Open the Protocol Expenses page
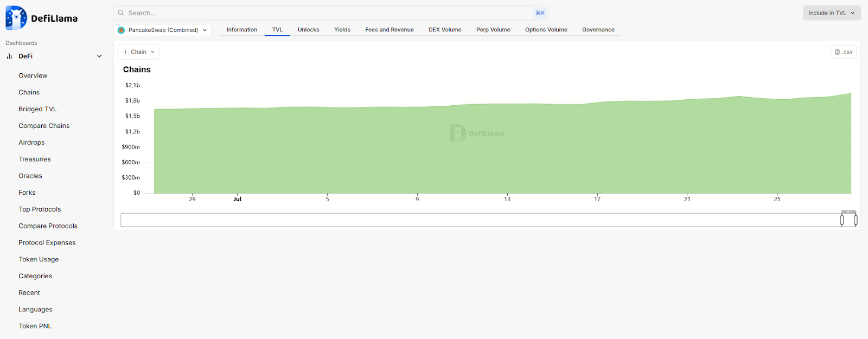Viewport: 868px width, 339px height. 47,243
